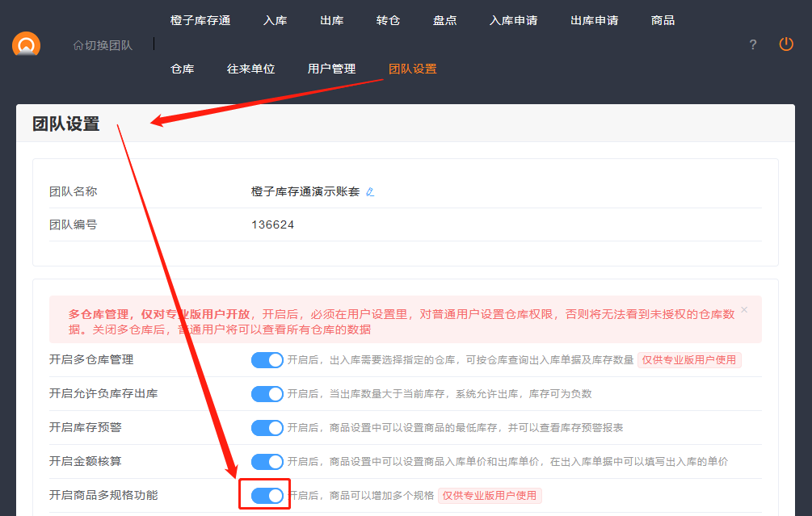This screenshot has width=812, height=516.
Task: Click the help question mark icon
Action: (x=753, y=44)
